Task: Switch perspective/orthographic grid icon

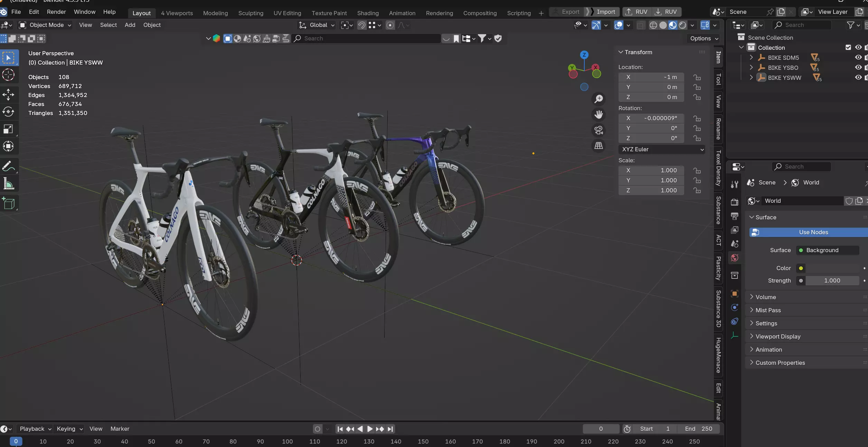Action: pos(599,146)
